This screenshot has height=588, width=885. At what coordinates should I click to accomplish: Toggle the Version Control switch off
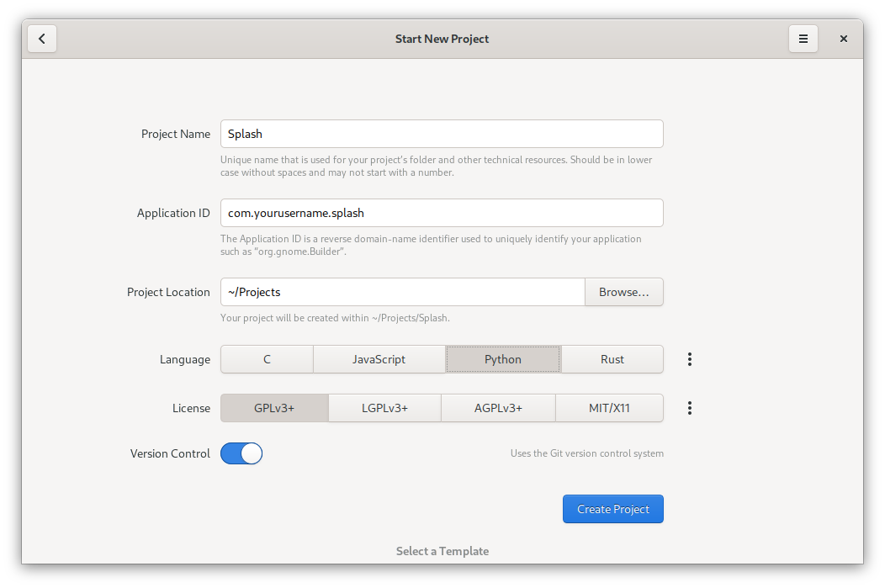tap(241, 453)
